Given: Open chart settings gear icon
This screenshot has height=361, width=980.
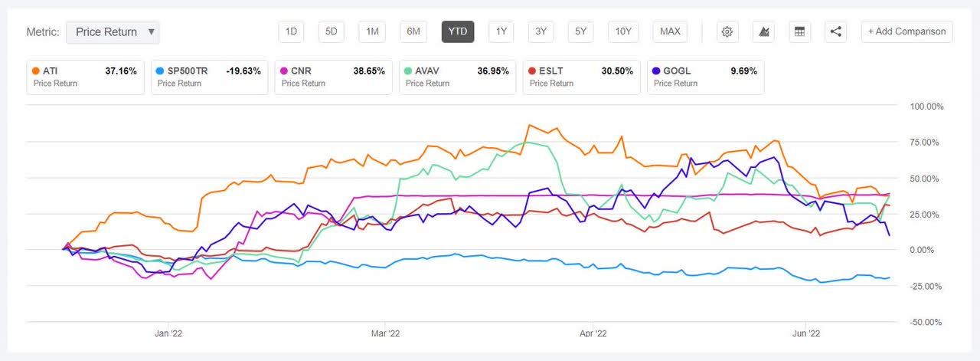Looking at the screenshot, I should click(727, 31).
